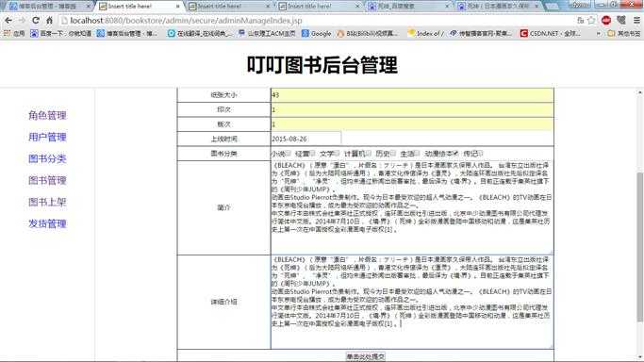Open the 图书分类 sidebar link
Image resolution: width=644 pixels, height=362 pixels.
click(47, 158)
